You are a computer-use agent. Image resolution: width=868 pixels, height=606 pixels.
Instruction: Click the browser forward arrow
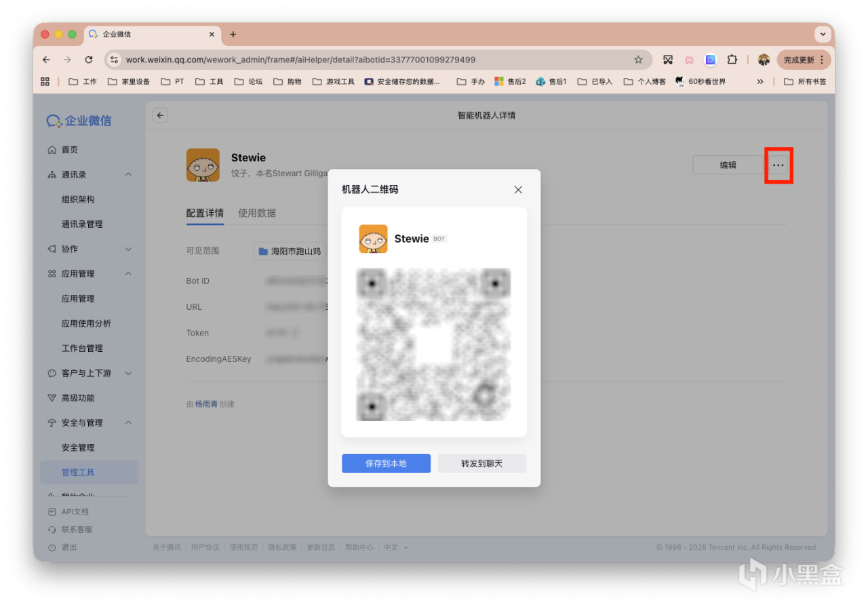pyautogui.click(x=67, y=60)
